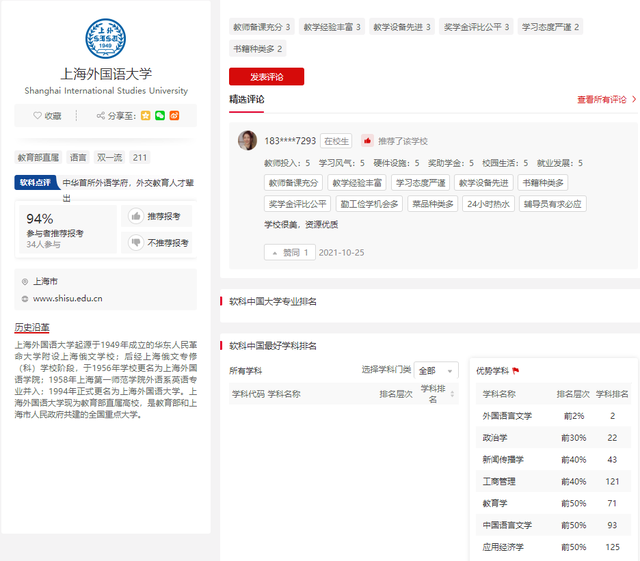The image size is (640, 561).
Task: Click the 外国语言文学 subject row
Action: point(553,416)
